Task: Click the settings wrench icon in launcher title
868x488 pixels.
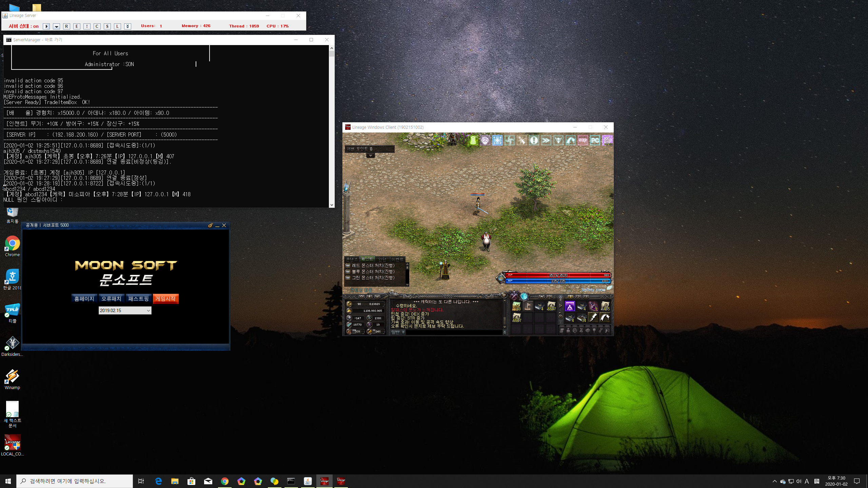Action: (210, 225)
